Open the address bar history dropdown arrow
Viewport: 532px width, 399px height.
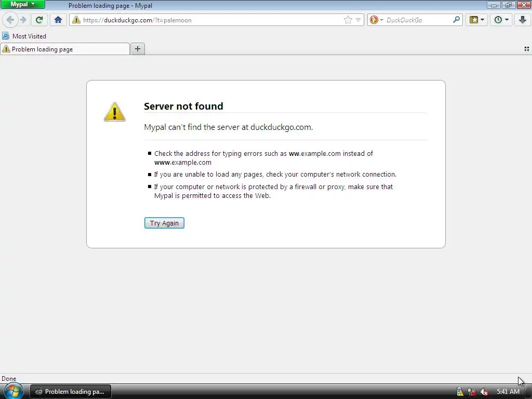click(x=358, y=20)
